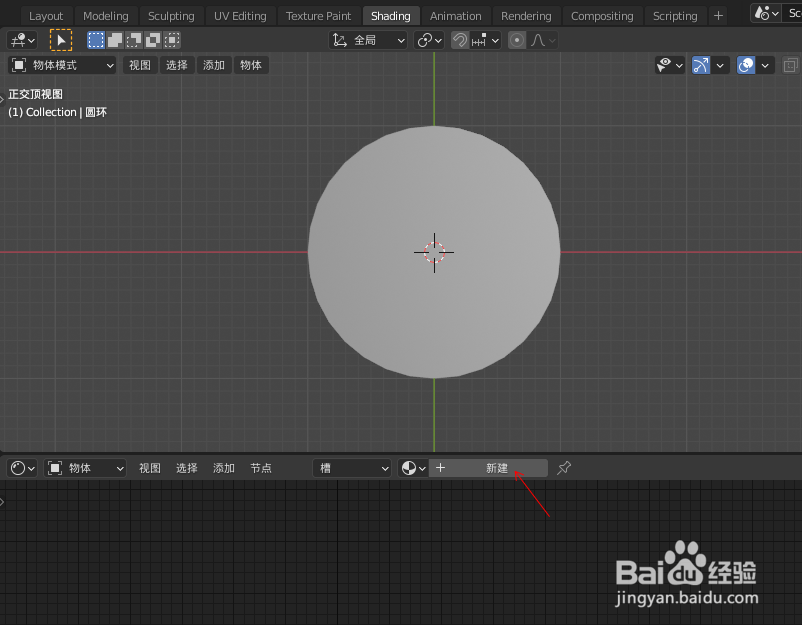Open the 全局 transform orientation dropdown

(368, 40)
